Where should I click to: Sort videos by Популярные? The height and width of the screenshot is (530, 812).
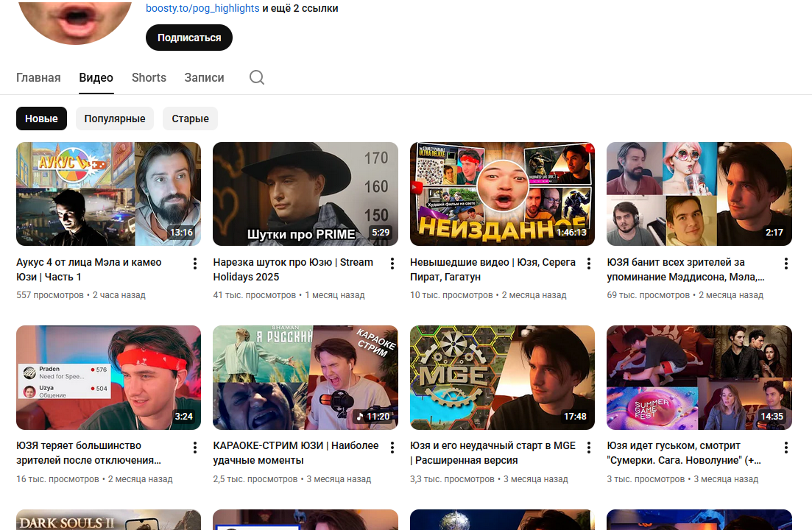(x=114, y=119)
